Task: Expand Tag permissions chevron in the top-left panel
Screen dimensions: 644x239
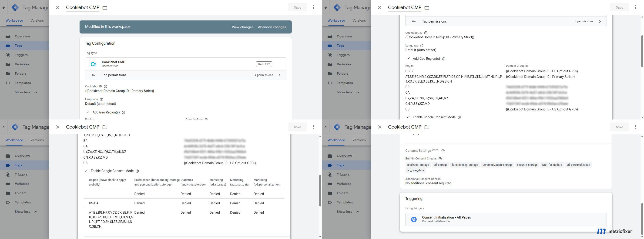Action: coord(279,75)
